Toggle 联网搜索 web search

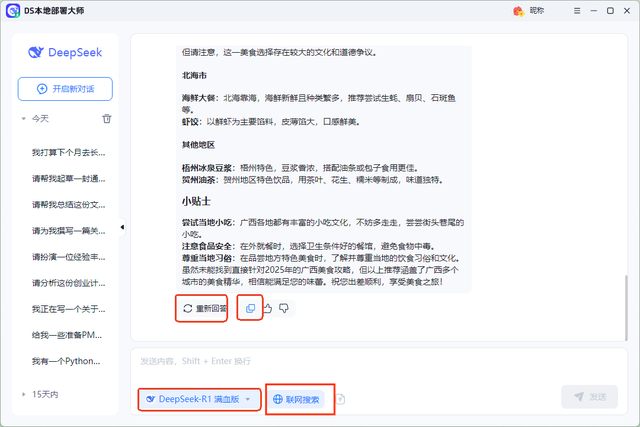click(296, 399)
